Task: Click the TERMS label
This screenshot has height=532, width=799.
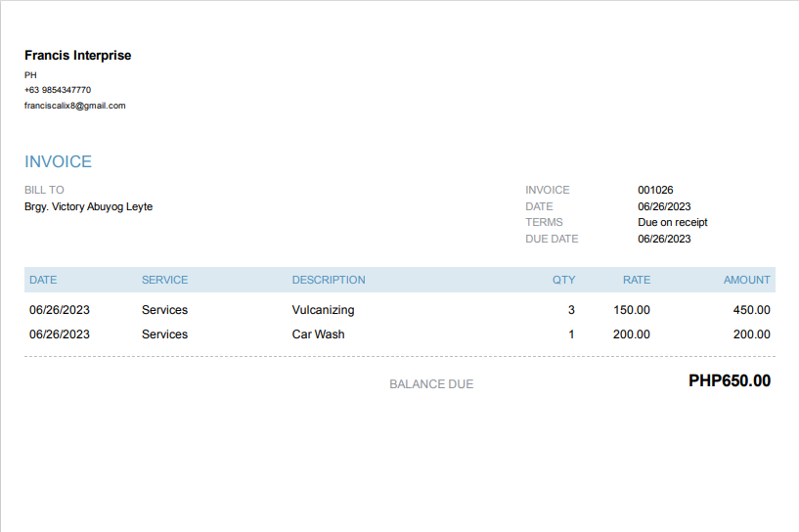Action: point(544,222)
